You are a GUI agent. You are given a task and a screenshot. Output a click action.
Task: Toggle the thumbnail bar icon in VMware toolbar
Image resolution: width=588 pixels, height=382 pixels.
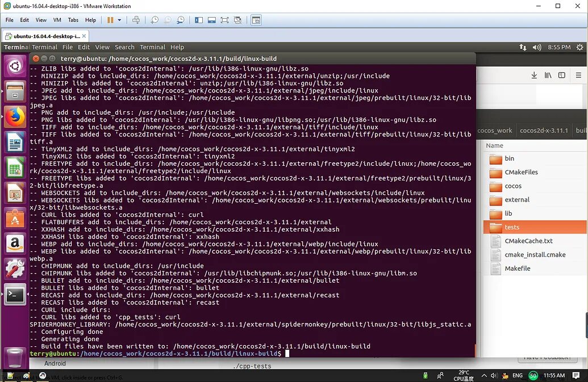point(212,20)
